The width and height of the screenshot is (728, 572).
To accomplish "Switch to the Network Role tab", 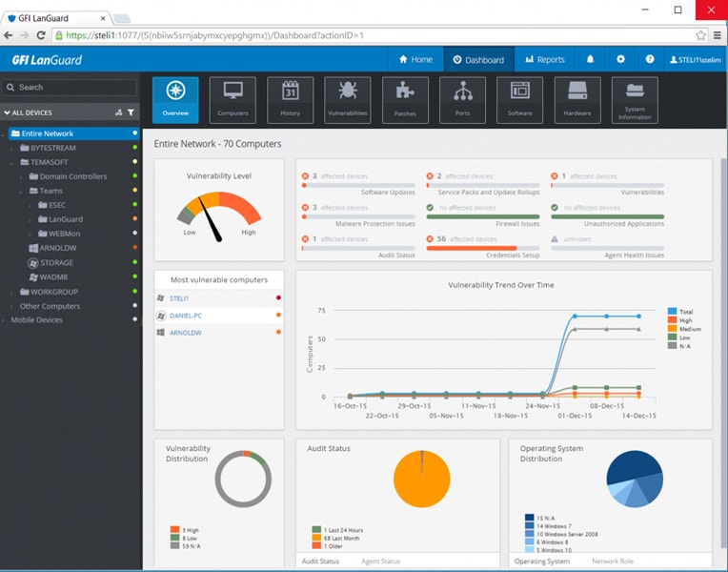I will 613,562.
